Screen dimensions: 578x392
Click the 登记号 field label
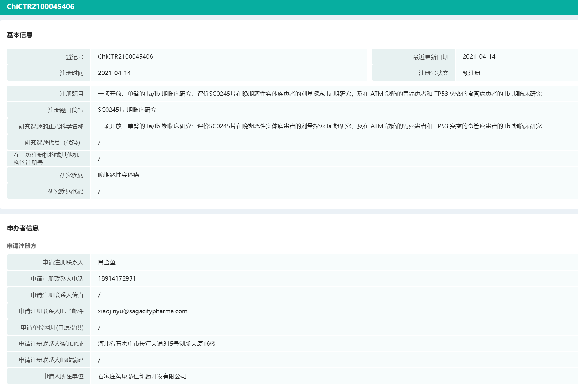pos(74,57)
